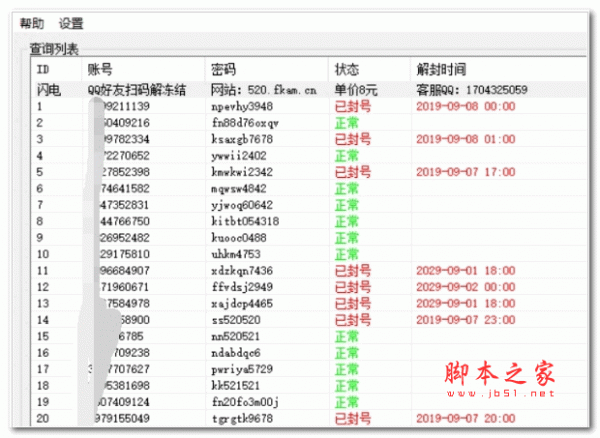Viewport: 600px width, 438px height.
Task: Select the QQ好友扫码解冻结 cell
Action: click(137, 90)
